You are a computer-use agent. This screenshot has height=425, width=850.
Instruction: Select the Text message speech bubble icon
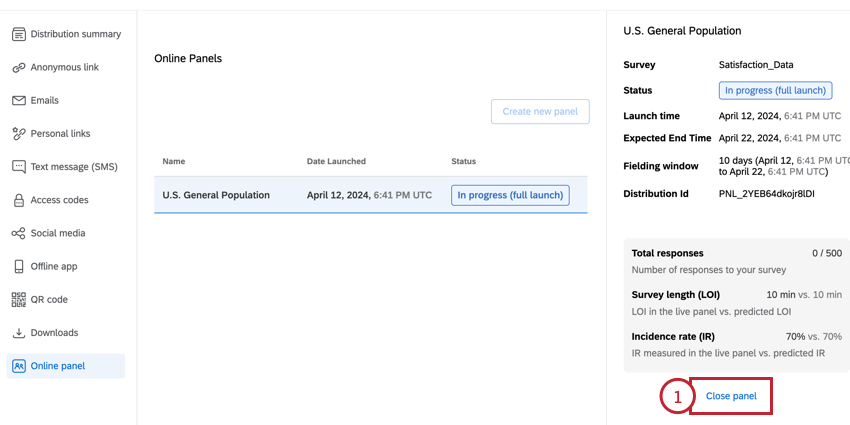point(19,167)
